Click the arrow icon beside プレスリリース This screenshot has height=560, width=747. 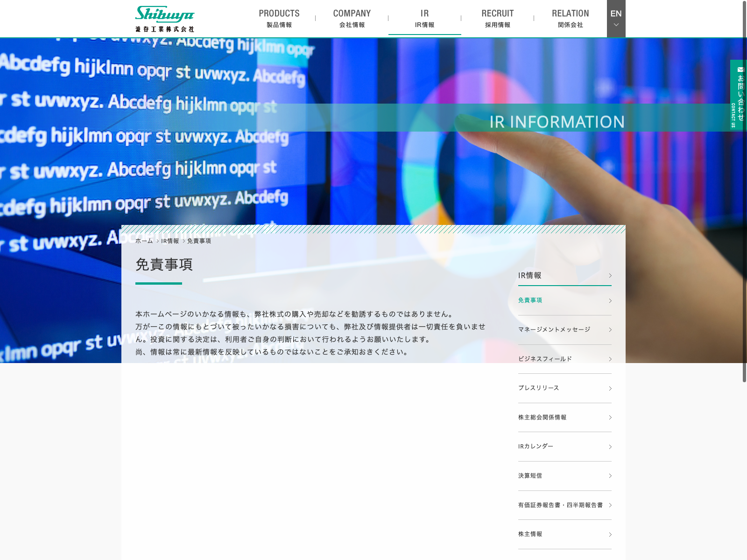tap(610, 388)
